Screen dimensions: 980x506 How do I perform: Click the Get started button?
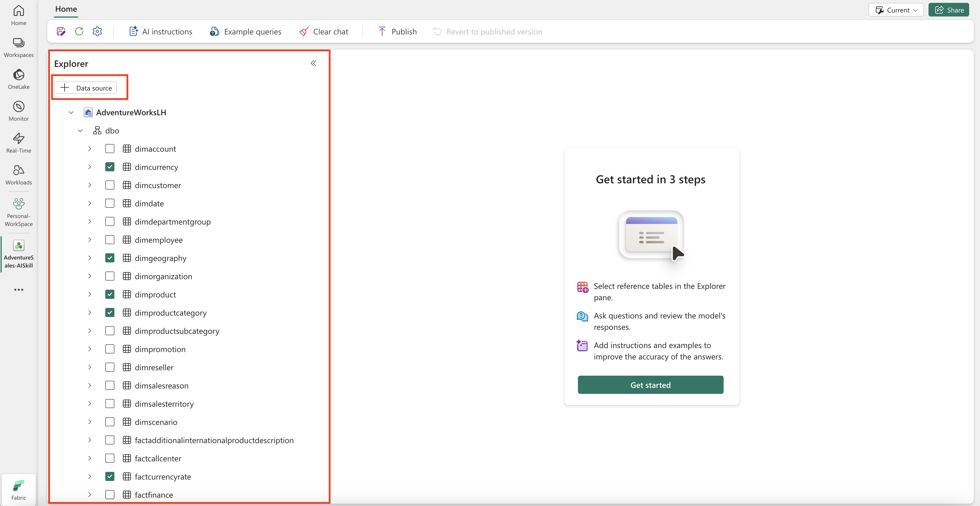tap(650, 385)
